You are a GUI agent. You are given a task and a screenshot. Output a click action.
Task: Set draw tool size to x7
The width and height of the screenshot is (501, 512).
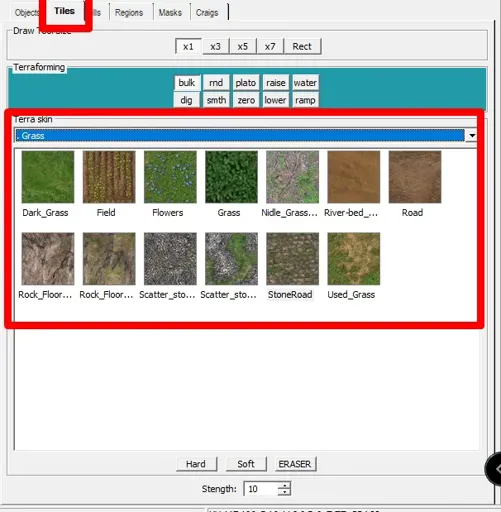tap(270, 46)
